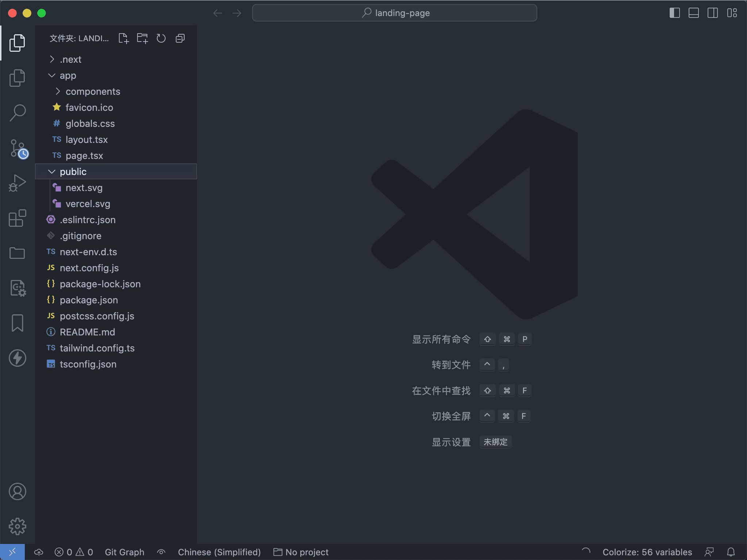Viewport: 747px width, 560px height.
Task: Open the Run and Debug view
Action: 17,183
